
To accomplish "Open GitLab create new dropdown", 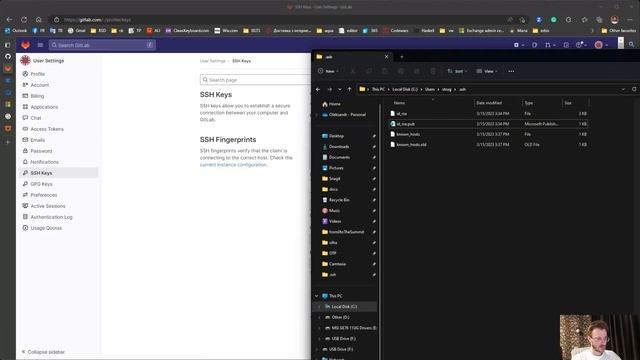I will pos(519,45).
